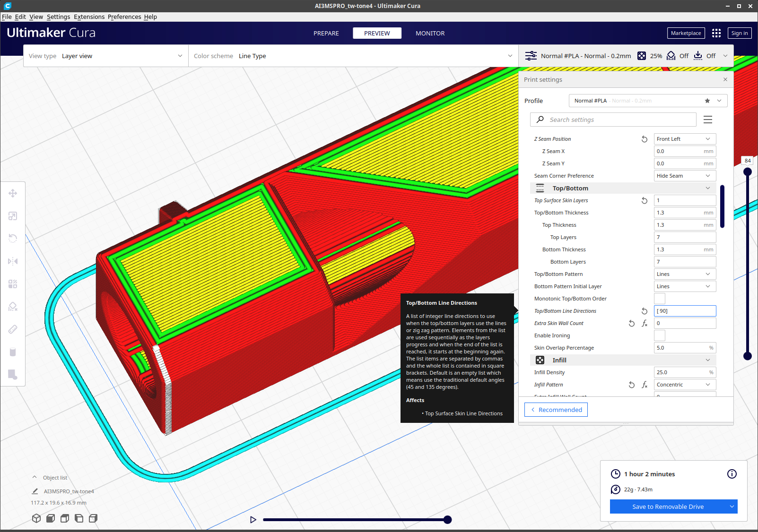
Task: Enable Ironing checkbox
Action: pyautogui.click(x=660, y=335)
